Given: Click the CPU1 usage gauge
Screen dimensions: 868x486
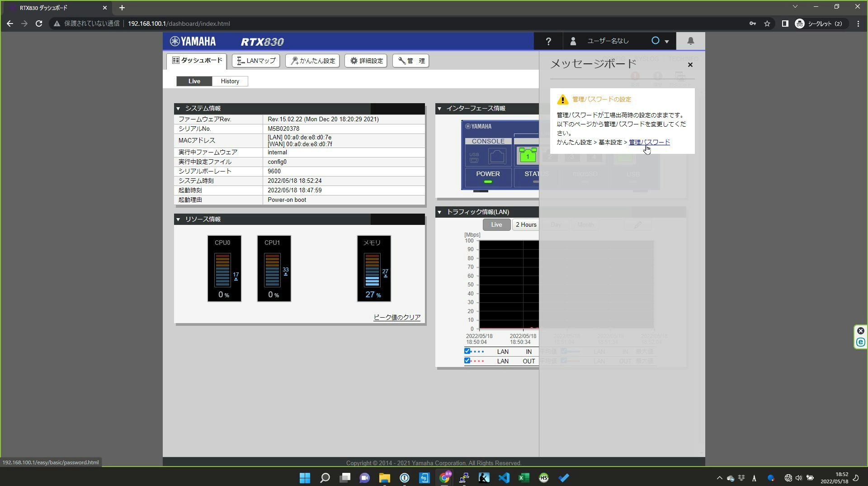Looking at the screenshot, I should click(x=274, y=268).
